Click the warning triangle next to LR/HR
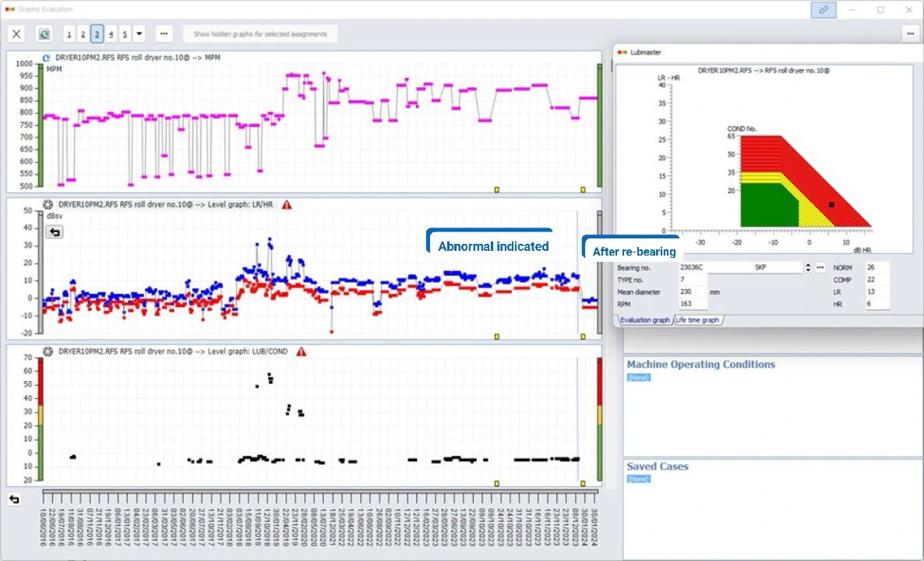This screenshot has width=924, height=561. (287, 205)
